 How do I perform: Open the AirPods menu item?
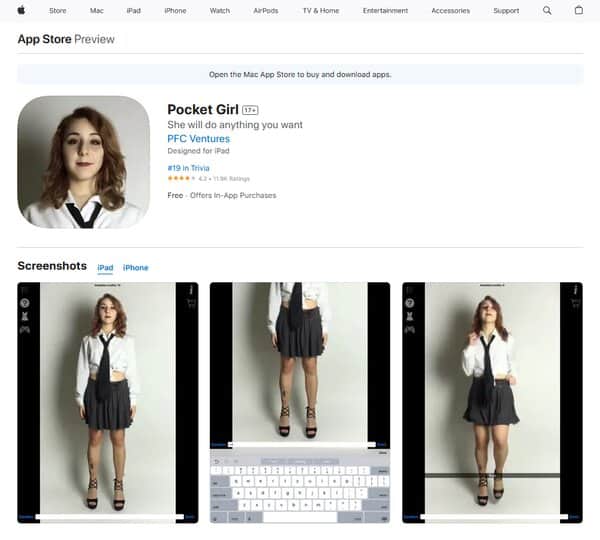(266, 11)
